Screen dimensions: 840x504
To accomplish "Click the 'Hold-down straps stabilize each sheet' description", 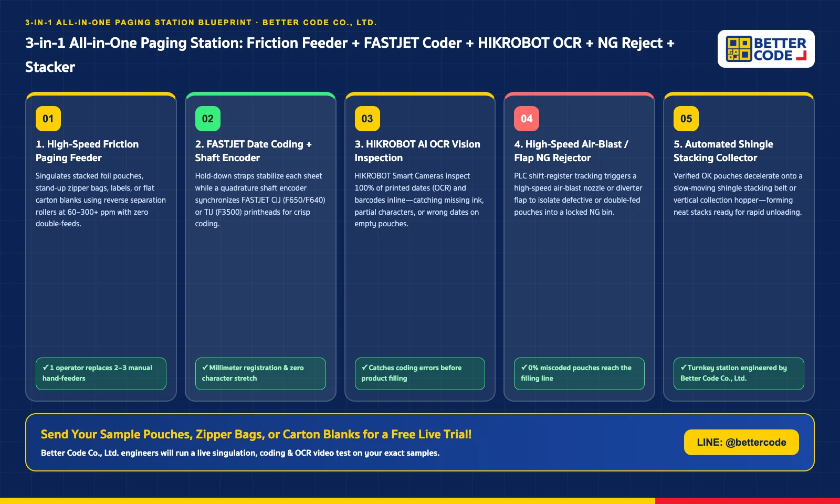I will 260,200.
